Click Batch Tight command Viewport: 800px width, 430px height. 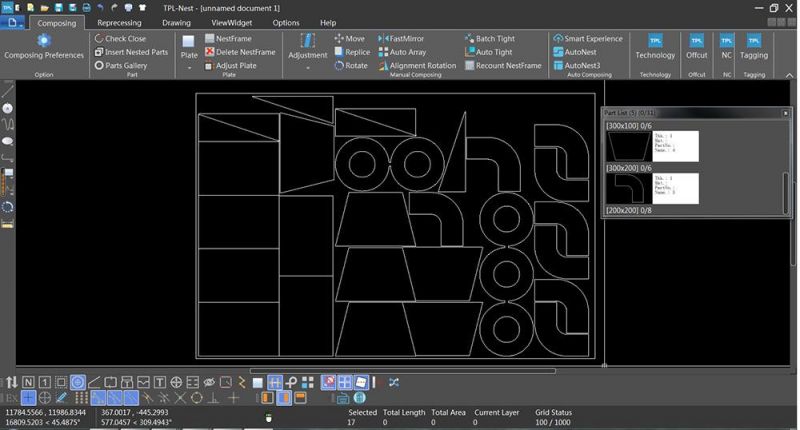(490, 38)
